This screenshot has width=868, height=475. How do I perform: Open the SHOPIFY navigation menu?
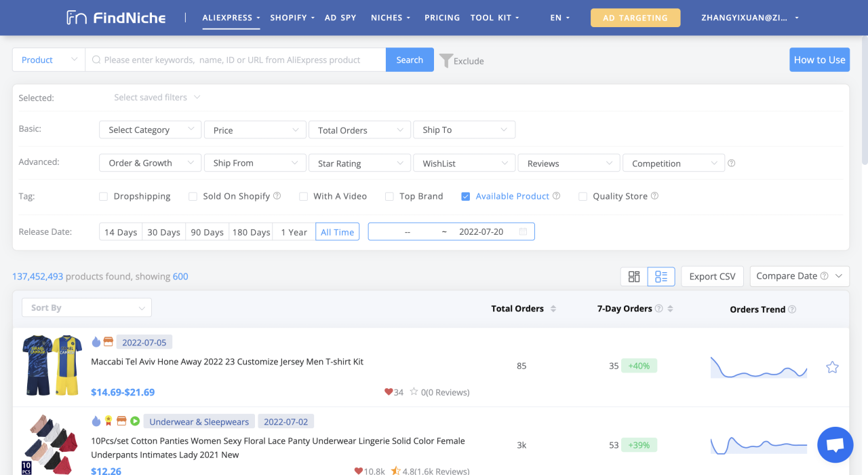[x=292, y=18]
